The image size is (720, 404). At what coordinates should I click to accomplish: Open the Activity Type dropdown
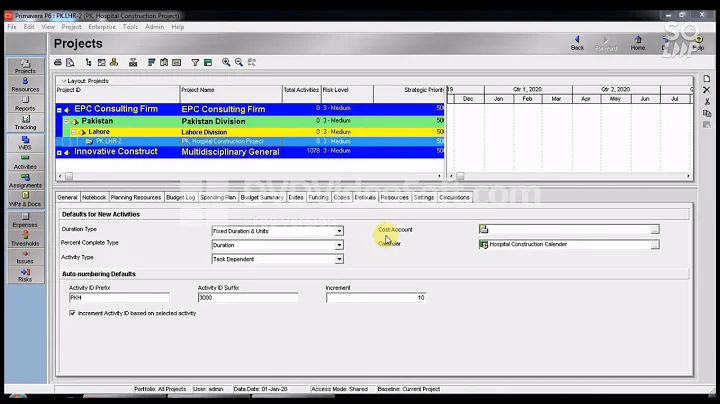pyautogui.click(x=339, y=259)
